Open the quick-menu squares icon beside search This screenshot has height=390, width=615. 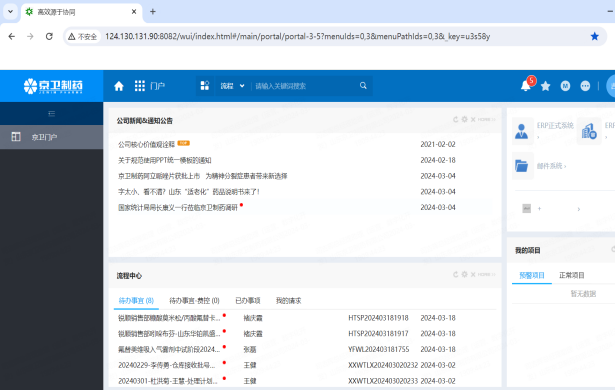pos(205,86)
